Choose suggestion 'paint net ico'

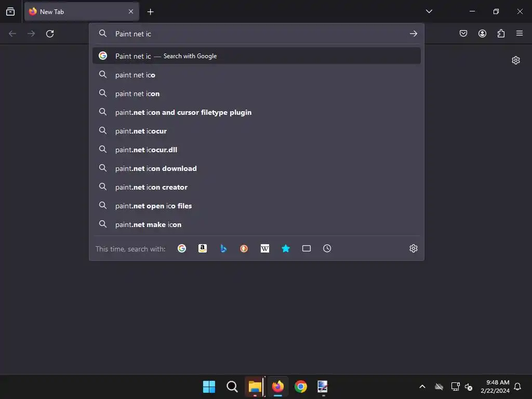point(257,75)
